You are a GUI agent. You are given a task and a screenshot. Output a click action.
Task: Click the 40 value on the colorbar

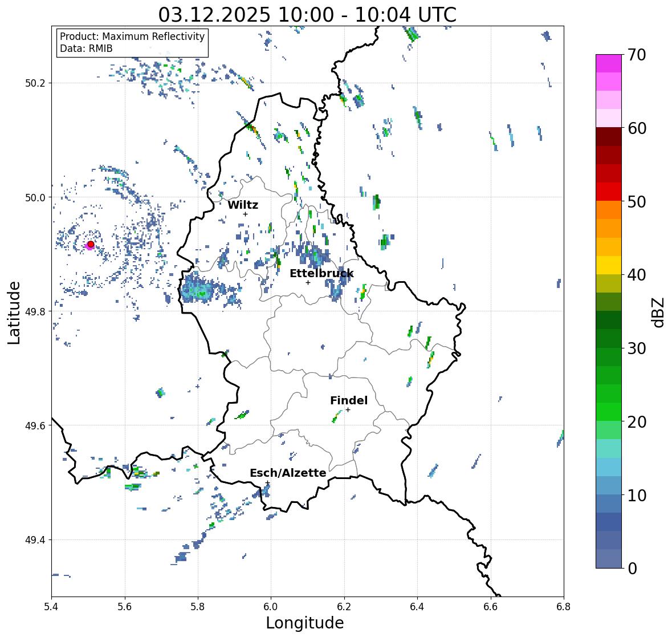tap(637, 275)
